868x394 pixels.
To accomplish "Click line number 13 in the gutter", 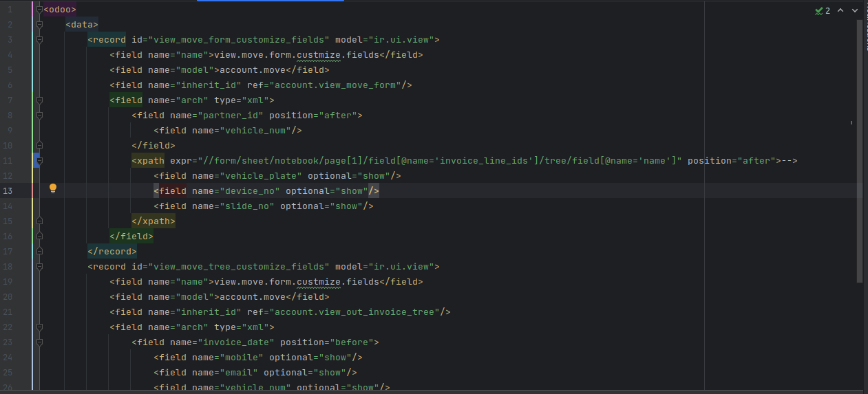I will point(8,191).
